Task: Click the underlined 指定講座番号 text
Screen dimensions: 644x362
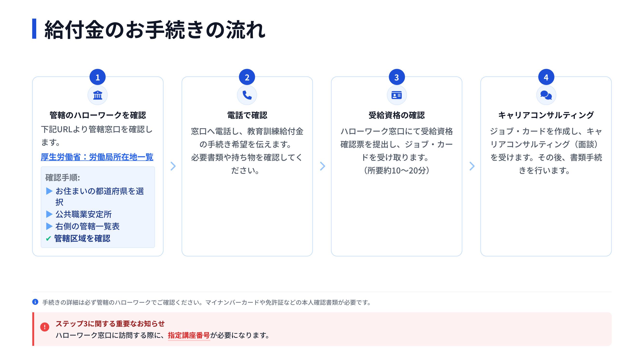Action: [x=189, y=335]
